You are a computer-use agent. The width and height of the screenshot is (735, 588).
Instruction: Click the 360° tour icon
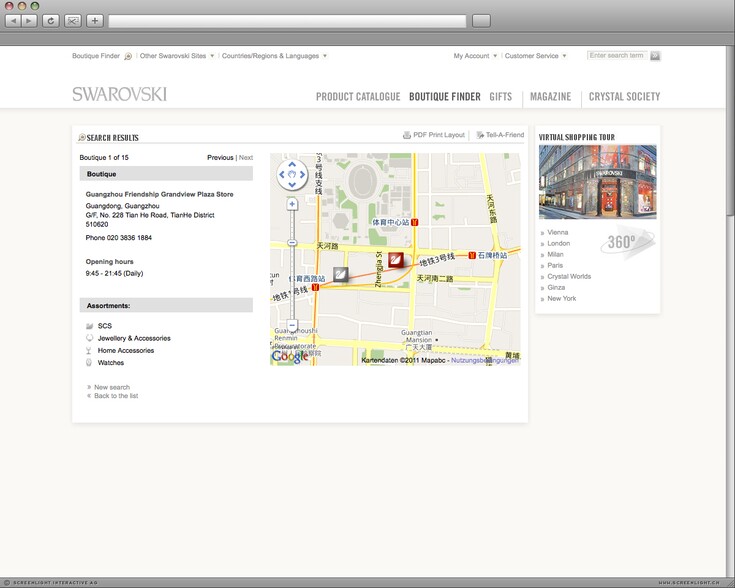pyautogui.click(x=627, y=242)
